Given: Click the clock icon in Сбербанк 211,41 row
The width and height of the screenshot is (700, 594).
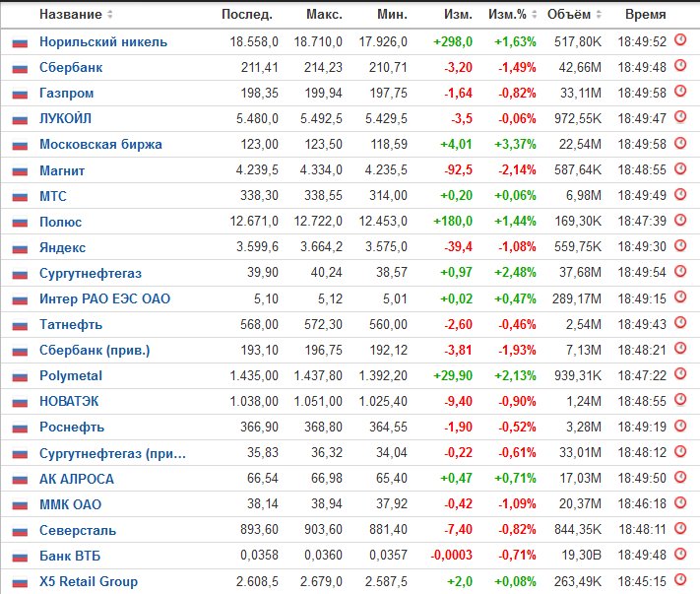Looking at the screenshot, I should [x=680, y=66].
